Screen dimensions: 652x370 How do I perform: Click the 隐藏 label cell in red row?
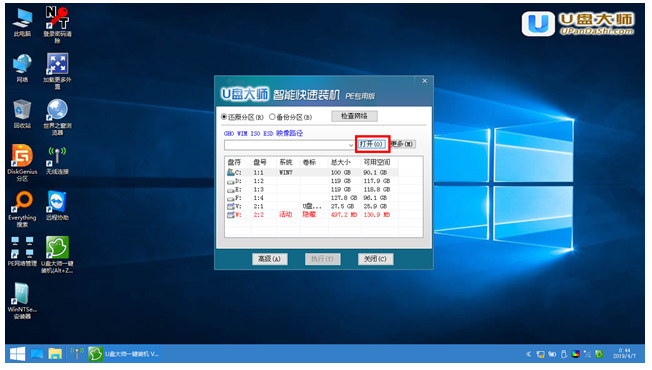tap(309, 215)
